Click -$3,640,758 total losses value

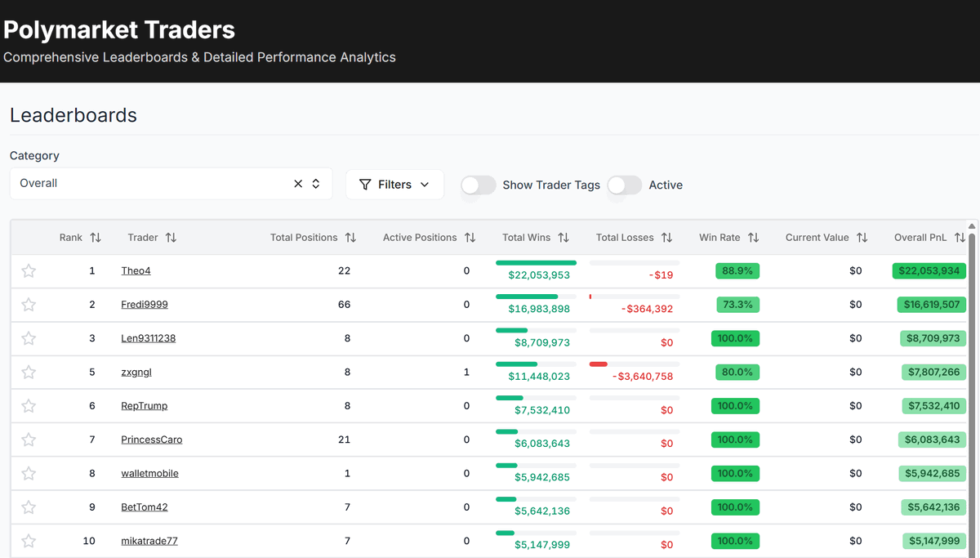[643, 377]
